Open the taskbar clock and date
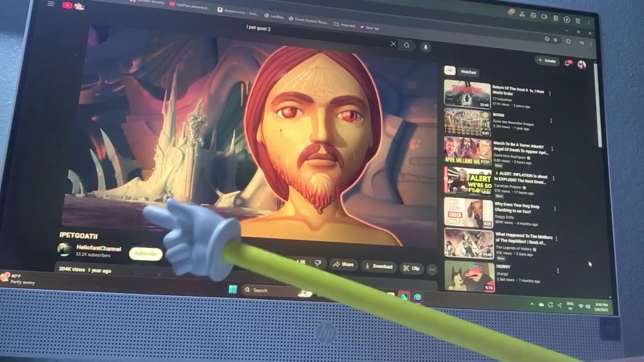The image size is (644, 362). [601, 307]
